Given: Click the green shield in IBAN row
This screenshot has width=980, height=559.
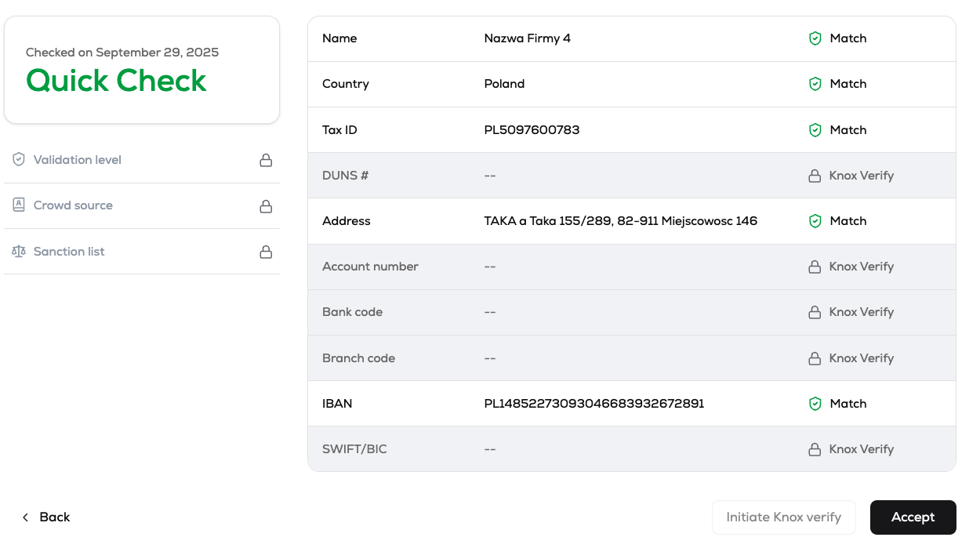Looking at the screenshot, I should [815, 404].
